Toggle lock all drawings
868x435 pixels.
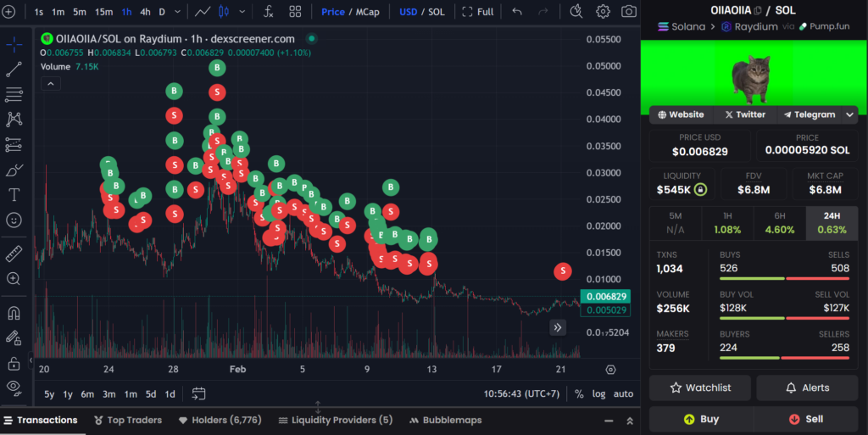[14, 363]
